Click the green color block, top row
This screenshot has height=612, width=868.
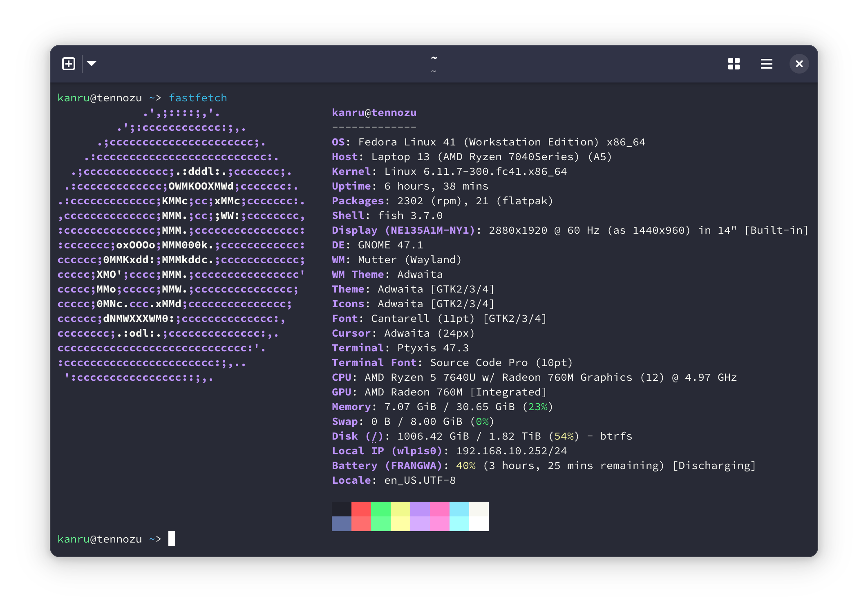[x=381, y=509]
